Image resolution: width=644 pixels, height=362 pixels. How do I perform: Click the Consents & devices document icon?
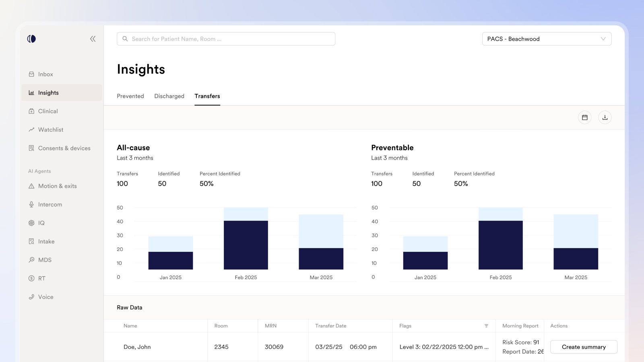click(x=31, y=148)
